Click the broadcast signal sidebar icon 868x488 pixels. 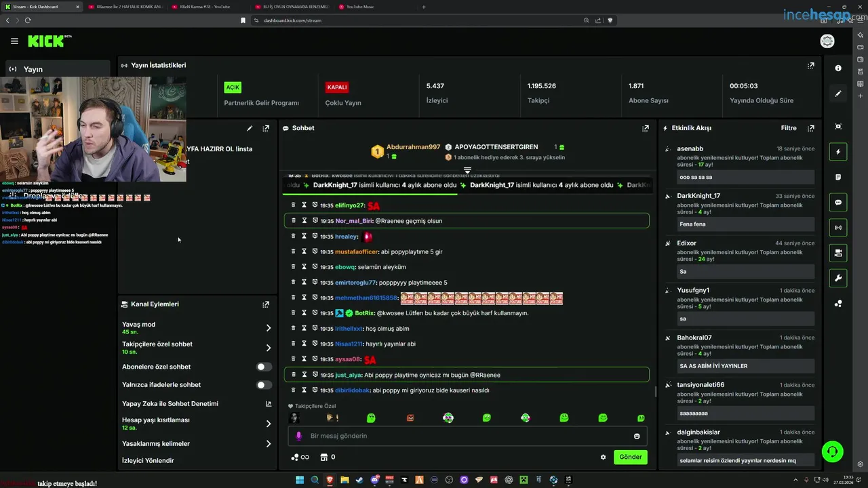tap(838, 228)
